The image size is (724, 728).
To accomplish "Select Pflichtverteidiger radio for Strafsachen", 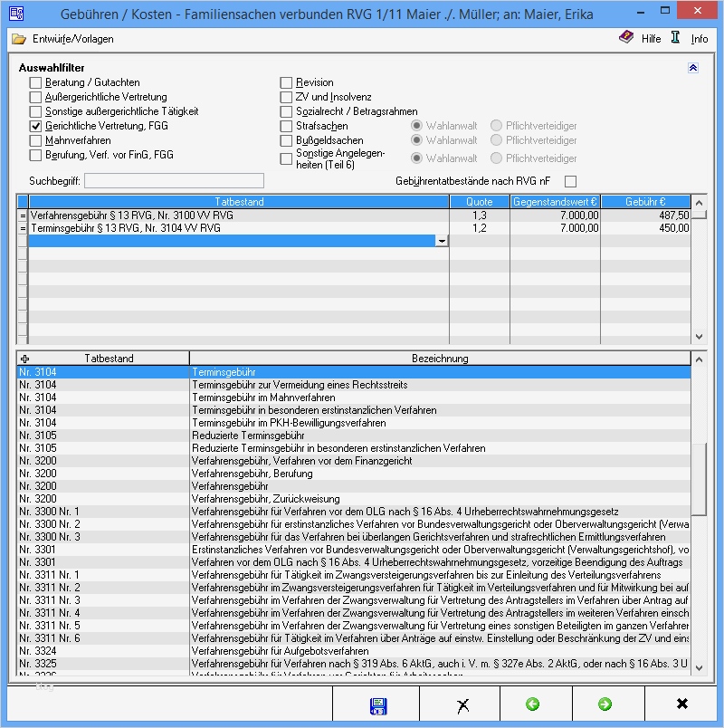I will [496, 125].
